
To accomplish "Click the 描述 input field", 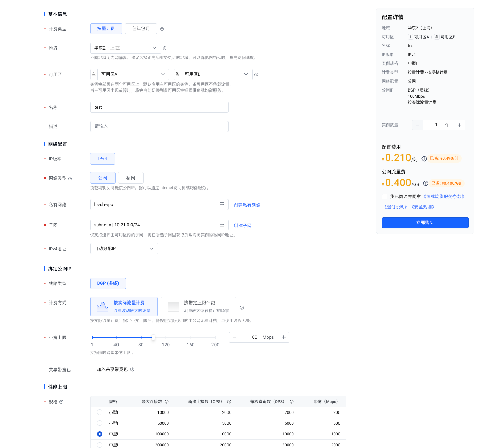I will click(159, 126).
